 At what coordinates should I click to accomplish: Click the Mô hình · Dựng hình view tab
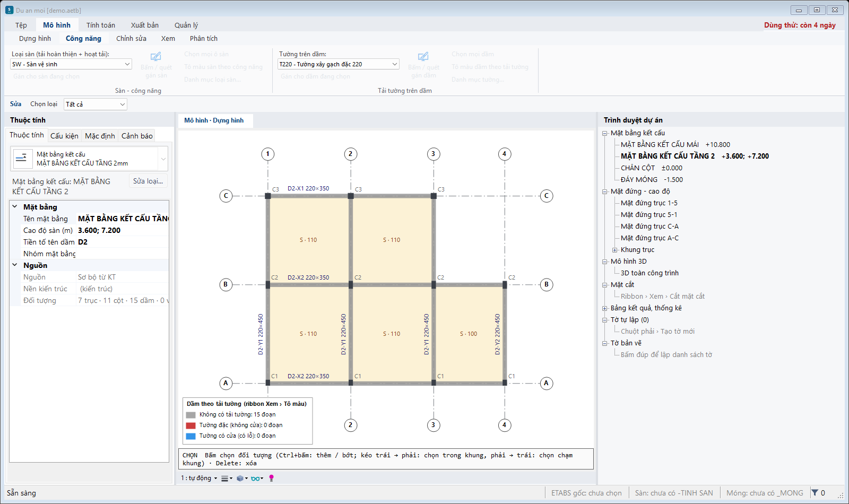(214, 120)
